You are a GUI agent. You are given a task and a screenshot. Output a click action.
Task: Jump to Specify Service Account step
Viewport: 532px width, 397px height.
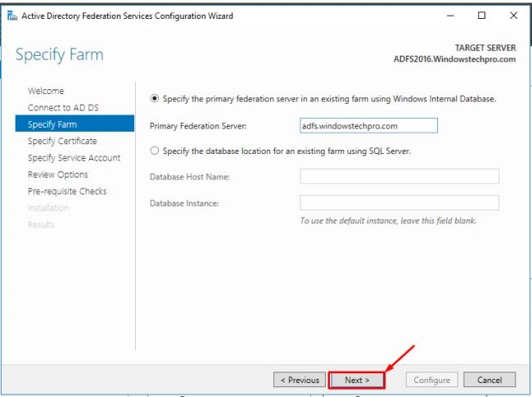coord(74,158)
